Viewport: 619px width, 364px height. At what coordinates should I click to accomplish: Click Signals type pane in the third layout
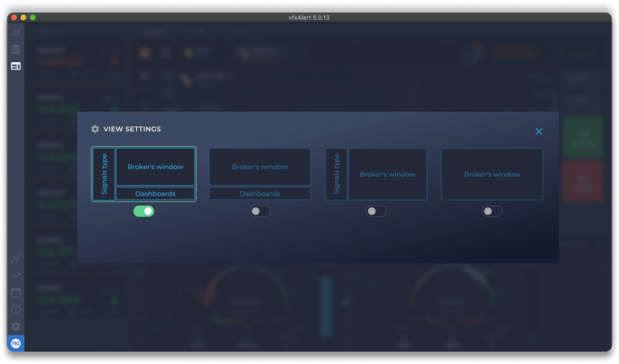[x=337, y=174]
